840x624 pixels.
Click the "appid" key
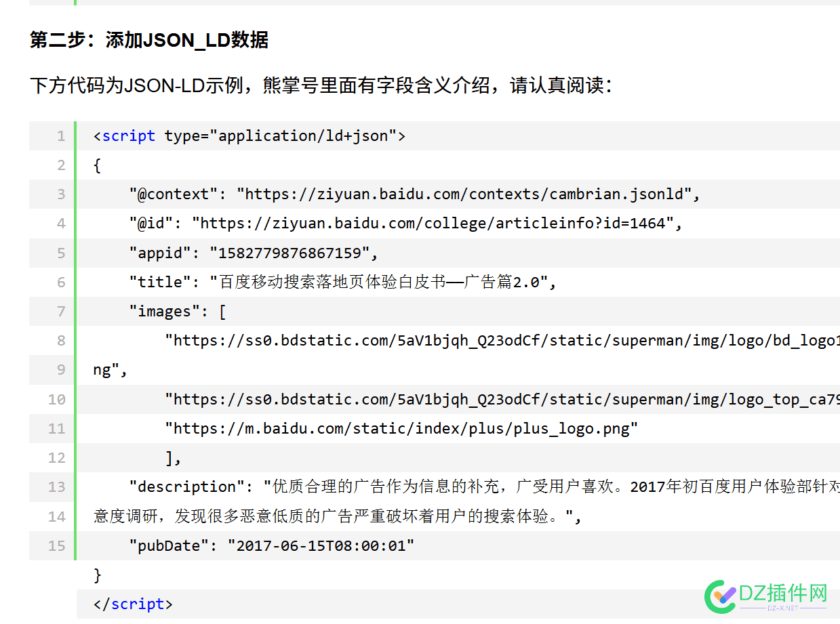pyautogui.click(x=161, y=253)
